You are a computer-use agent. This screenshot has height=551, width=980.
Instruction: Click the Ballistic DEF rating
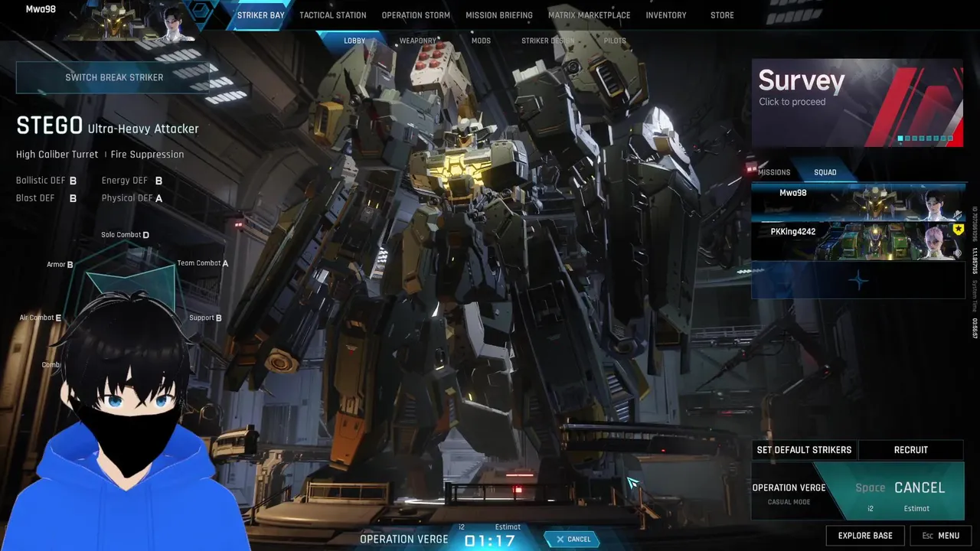(46, 181)
